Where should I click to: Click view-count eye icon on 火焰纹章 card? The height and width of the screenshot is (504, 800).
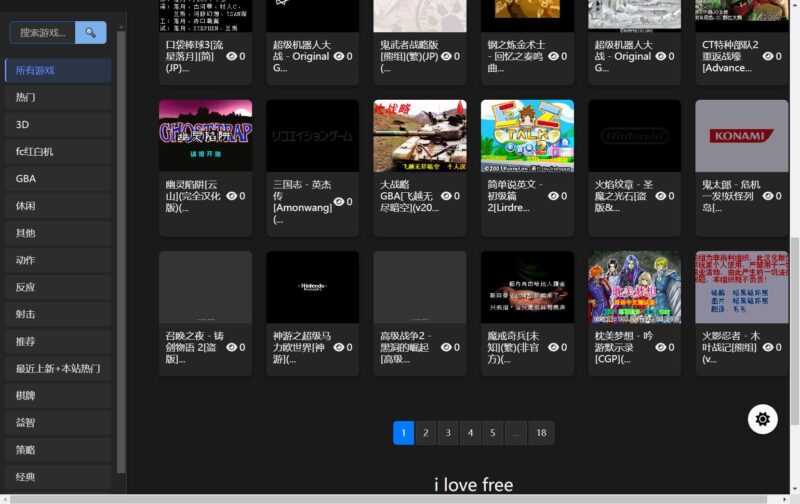click(660, 196)
